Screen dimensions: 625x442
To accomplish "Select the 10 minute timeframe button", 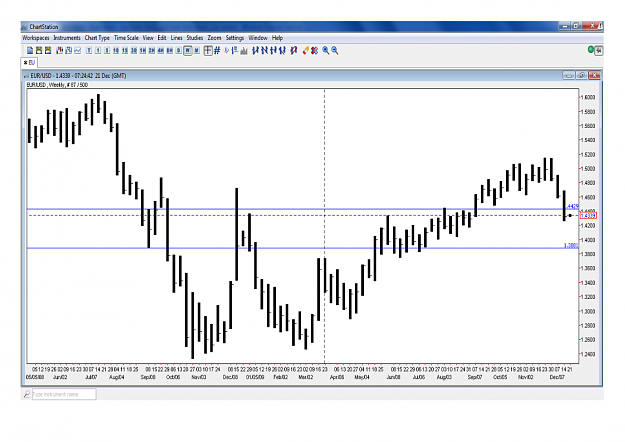I will (x=116, y=50).
